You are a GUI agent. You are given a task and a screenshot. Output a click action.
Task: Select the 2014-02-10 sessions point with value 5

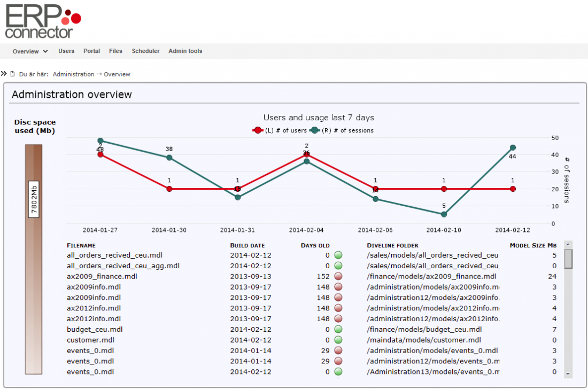[x=444, y=214]
